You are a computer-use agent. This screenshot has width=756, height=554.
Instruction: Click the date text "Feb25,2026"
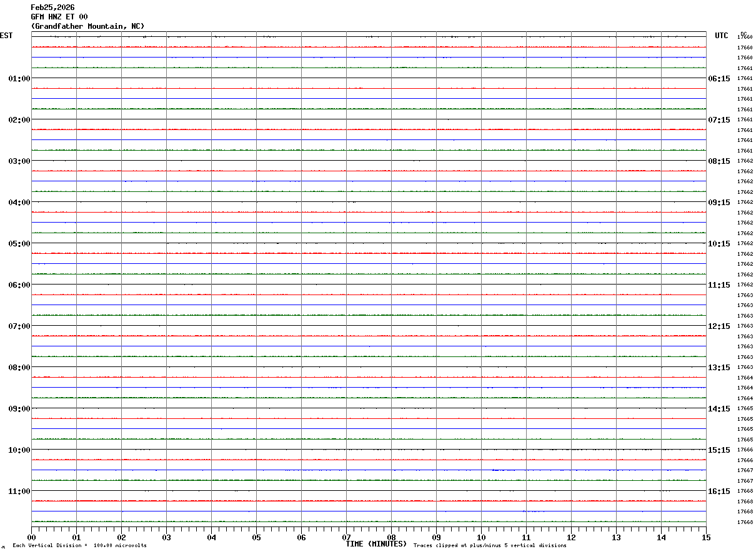pos(52,8)
